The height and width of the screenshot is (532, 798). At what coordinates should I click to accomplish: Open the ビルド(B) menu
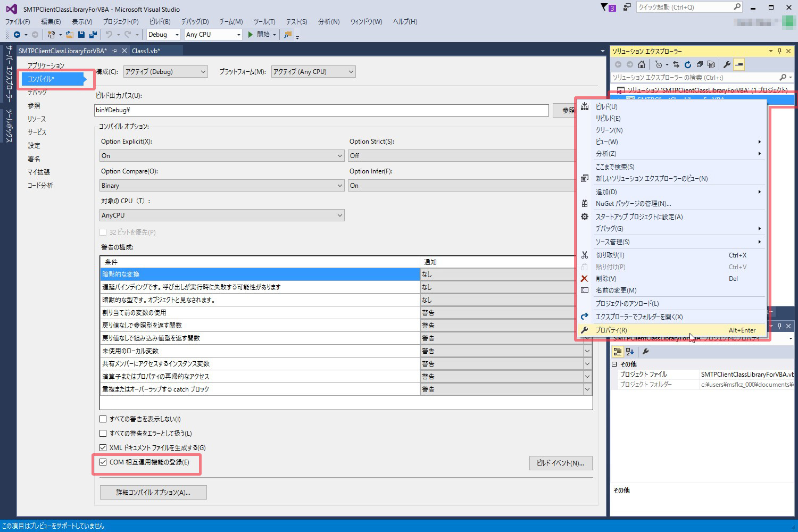pos(160,22)
